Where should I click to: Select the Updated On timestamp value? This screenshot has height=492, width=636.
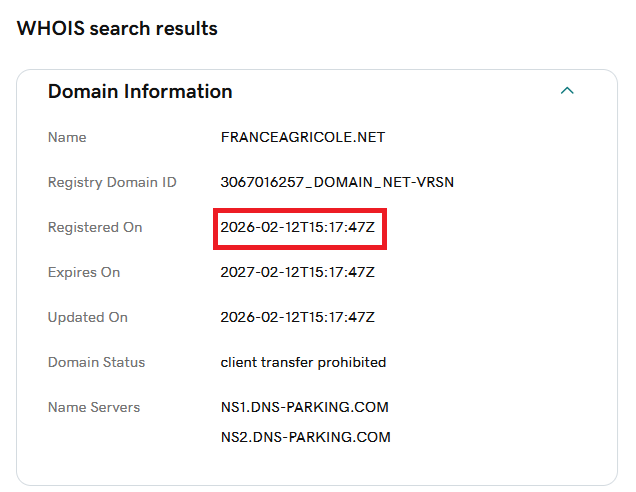point(298,317)
